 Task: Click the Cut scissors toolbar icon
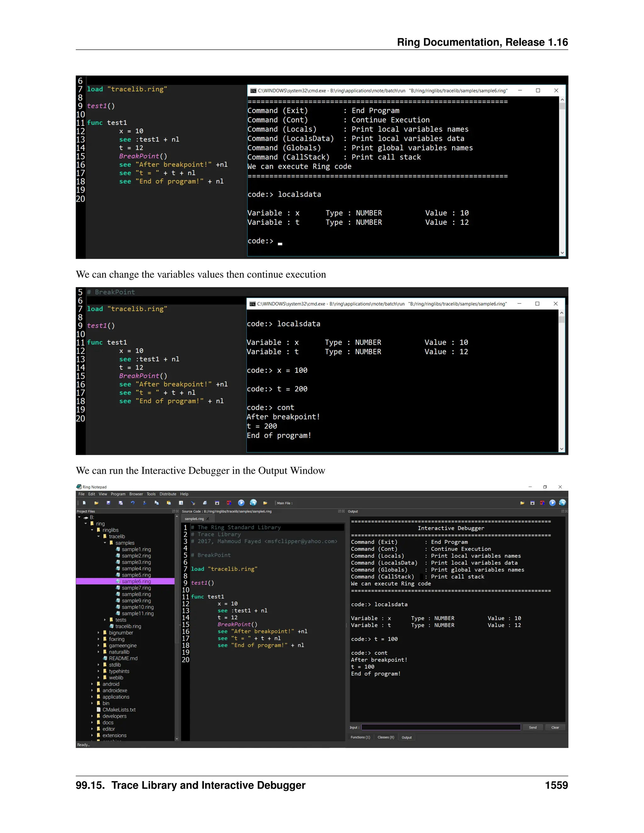point(145,503)
